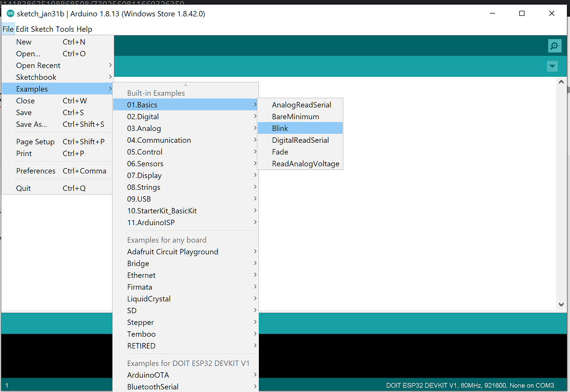570x392 pixels.
Task: Choose Save As... menu entry
Action: tap(57, 124)
